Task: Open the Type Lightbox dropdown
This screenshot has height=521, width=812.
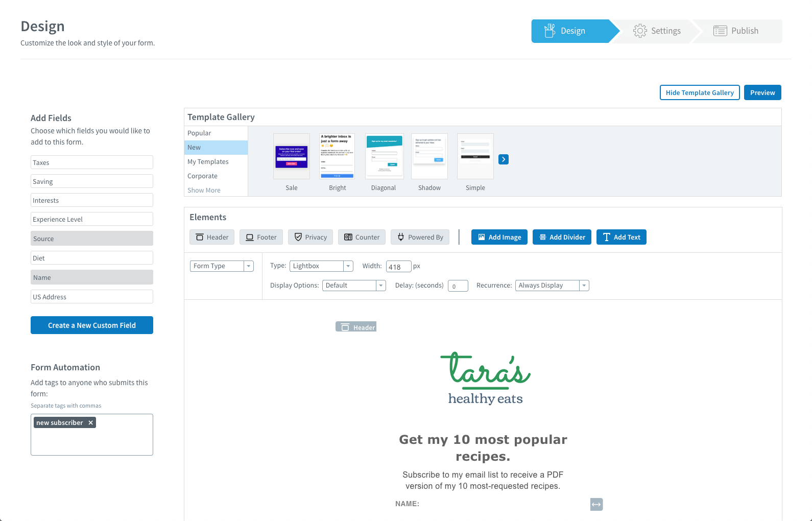Action: [x=321, y=266]
